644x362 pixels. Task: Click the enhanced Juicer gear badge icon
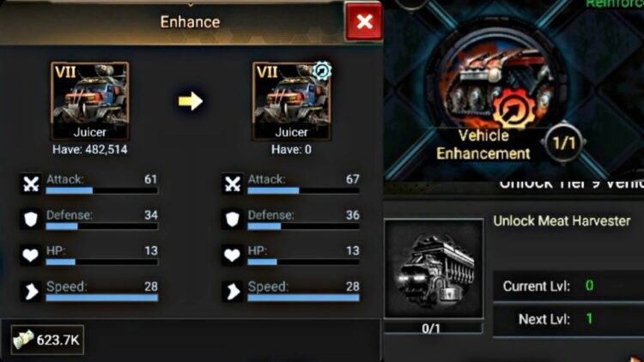[322, 70]
